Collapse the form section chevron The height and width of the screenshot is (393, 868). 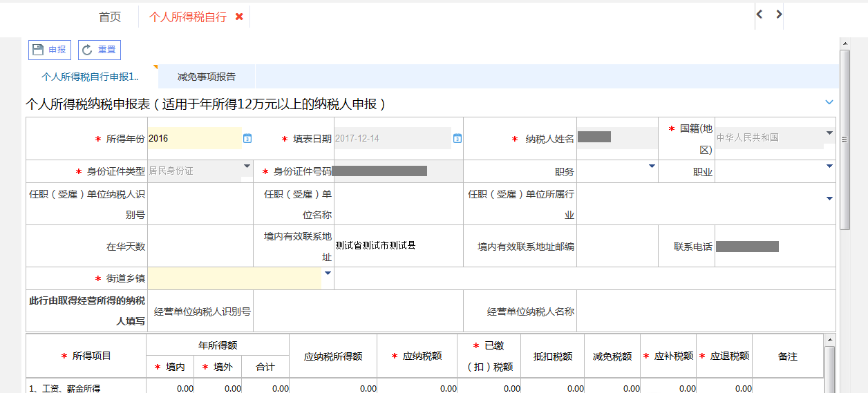pos(829,103)
